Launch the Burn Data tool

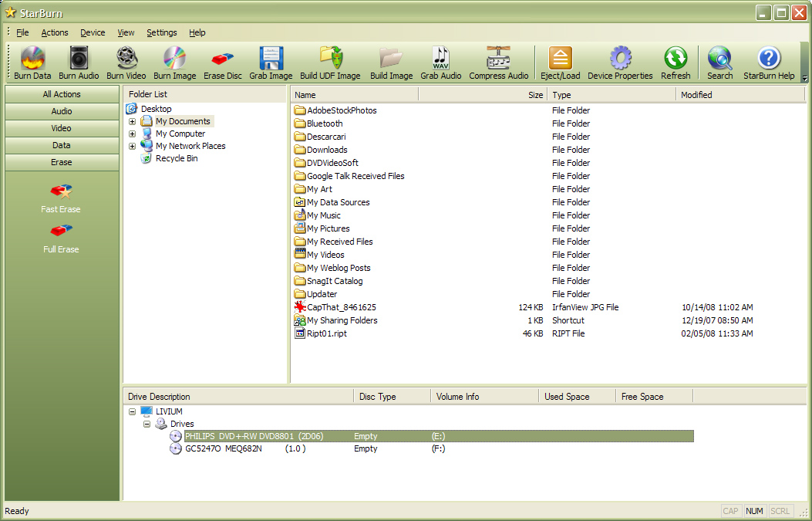pos(32,63)
